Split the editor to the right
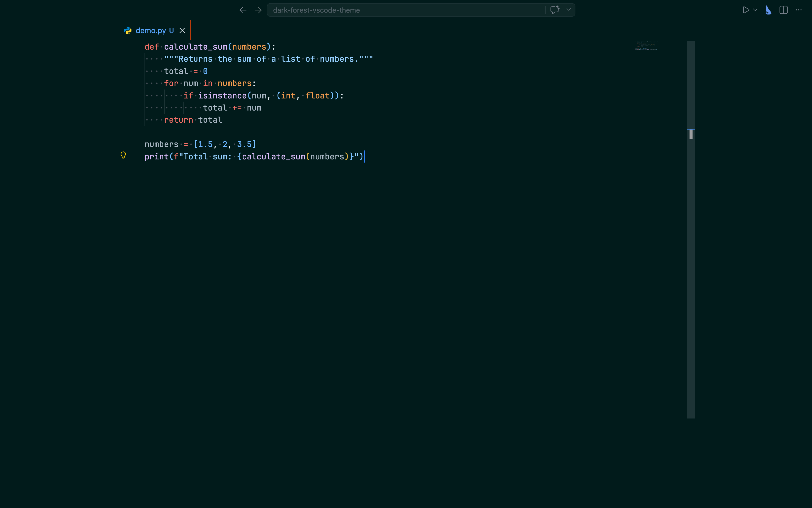This screenshot has width=812, height=508. 783,10
